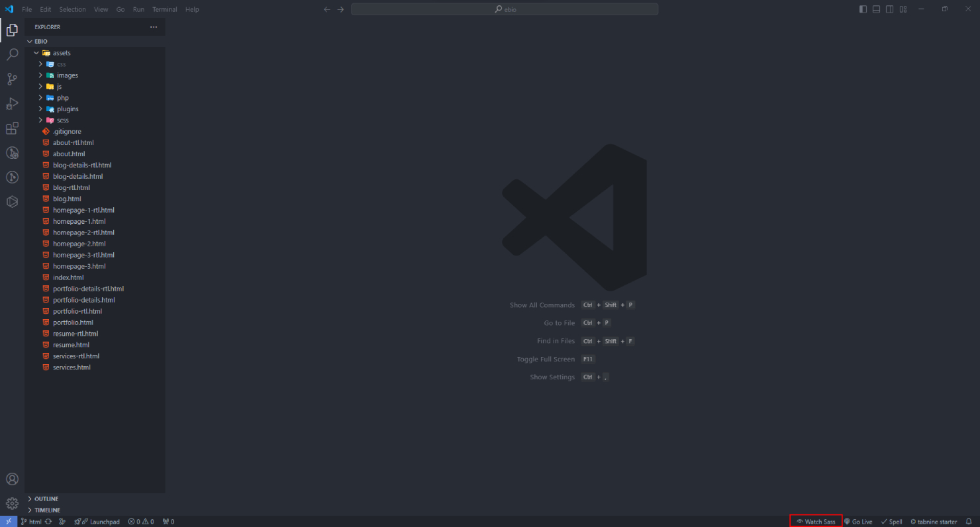Screen dimensions: 980x527
Task: Click the html git branch indicator
Action: point(31,522)
